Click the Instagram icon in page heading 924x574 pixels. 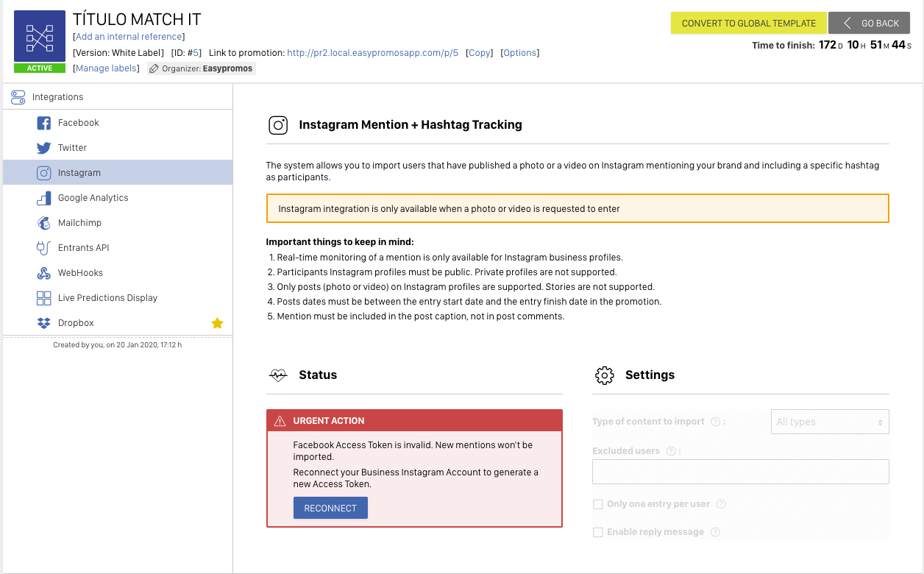coord(278,125)
